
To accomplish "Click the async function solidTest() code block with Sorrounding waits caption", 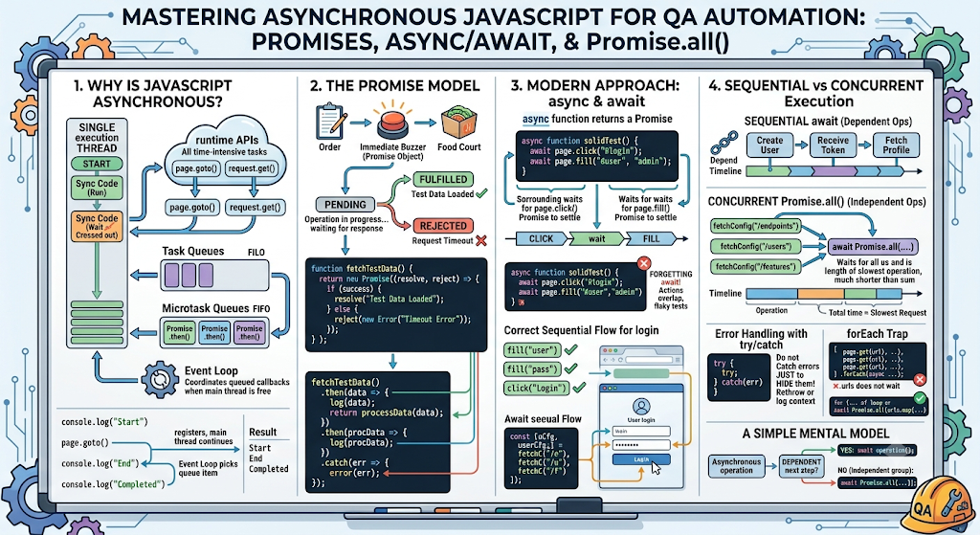I will pos(596,156).
